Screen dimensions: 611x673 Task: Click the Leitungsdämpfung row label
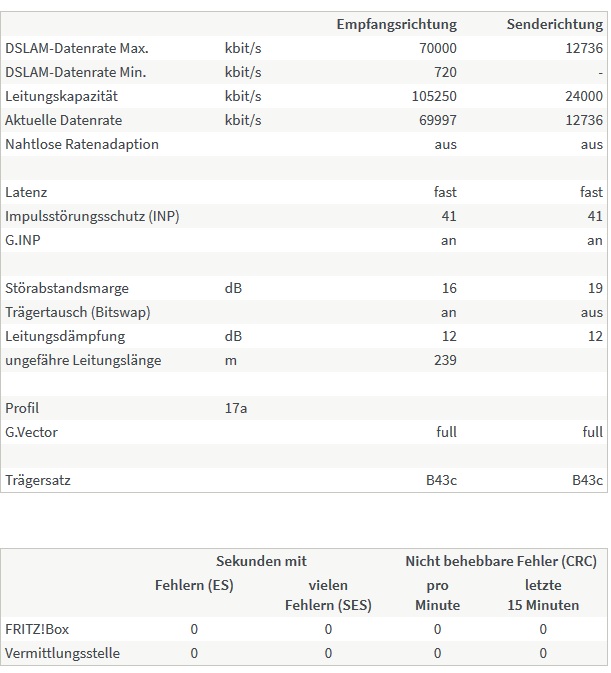[62, 336]
